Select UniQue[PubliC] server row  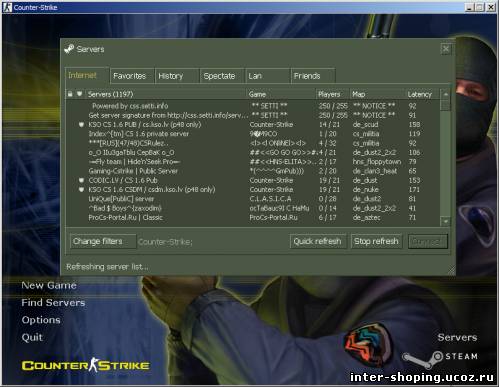253,199
